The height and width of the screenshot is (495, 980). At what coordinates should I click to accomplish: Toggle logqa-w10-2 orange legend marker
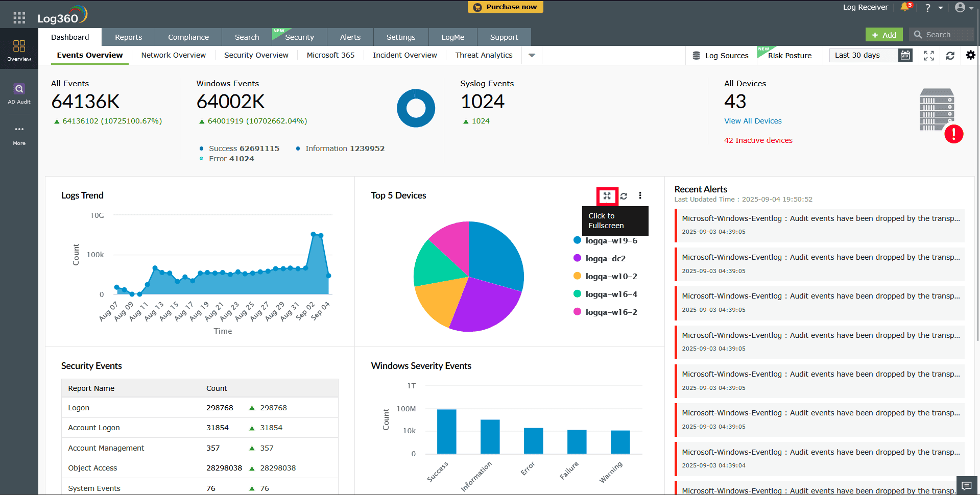click(577, 276)
